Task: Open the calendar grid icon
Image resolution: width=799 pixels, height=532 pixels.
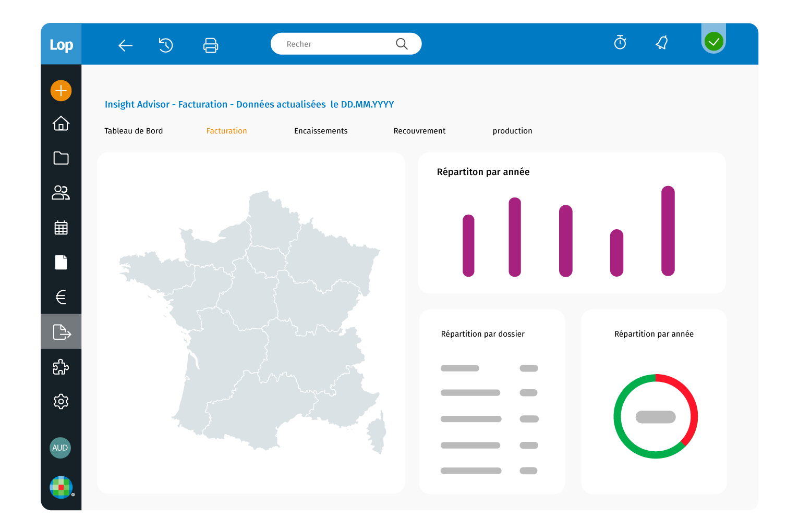Action: tap(61, 228)
